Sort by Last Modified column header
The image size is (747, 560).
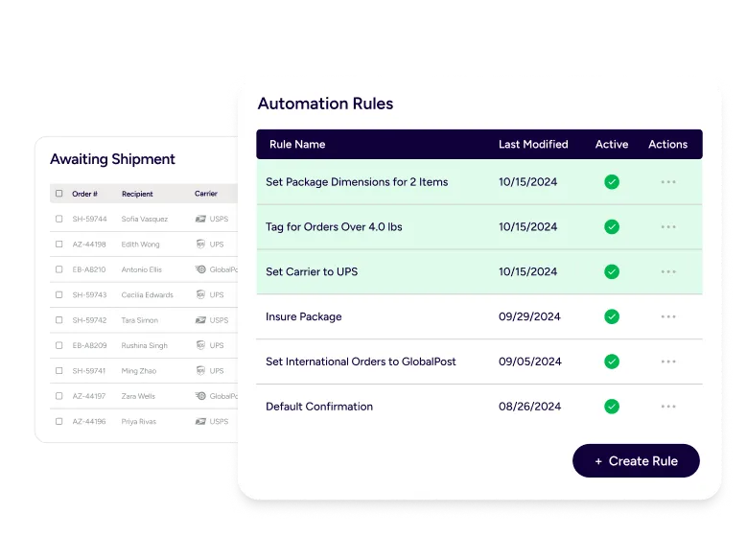533,145
